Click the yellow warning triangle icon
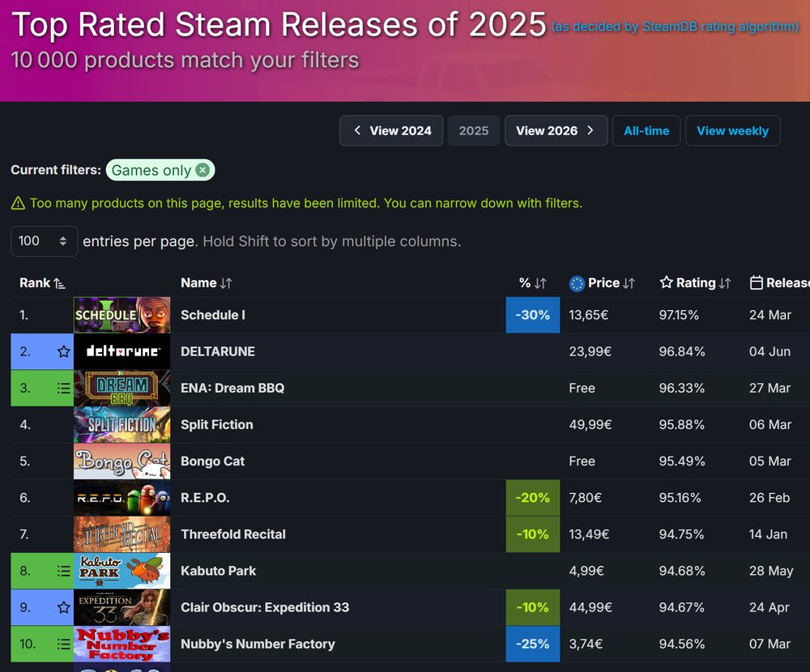 point(18,203)
